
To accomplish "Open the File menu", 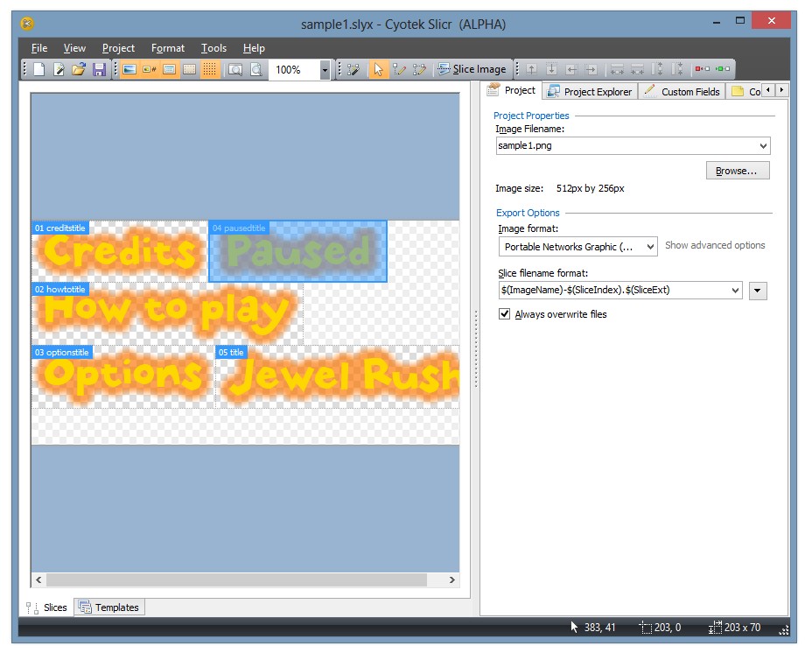I will (x=39, y=48).
